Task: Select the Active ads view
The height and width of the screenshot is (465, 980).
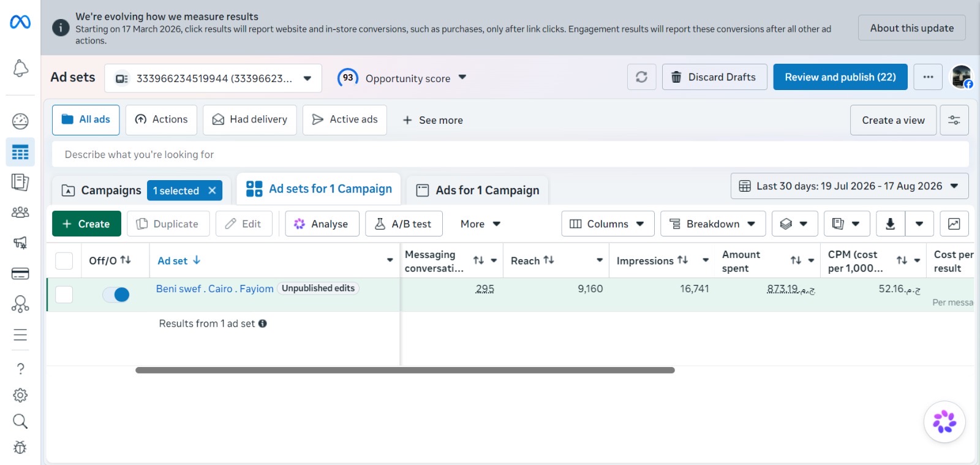Action: click(x=345, y=119)
